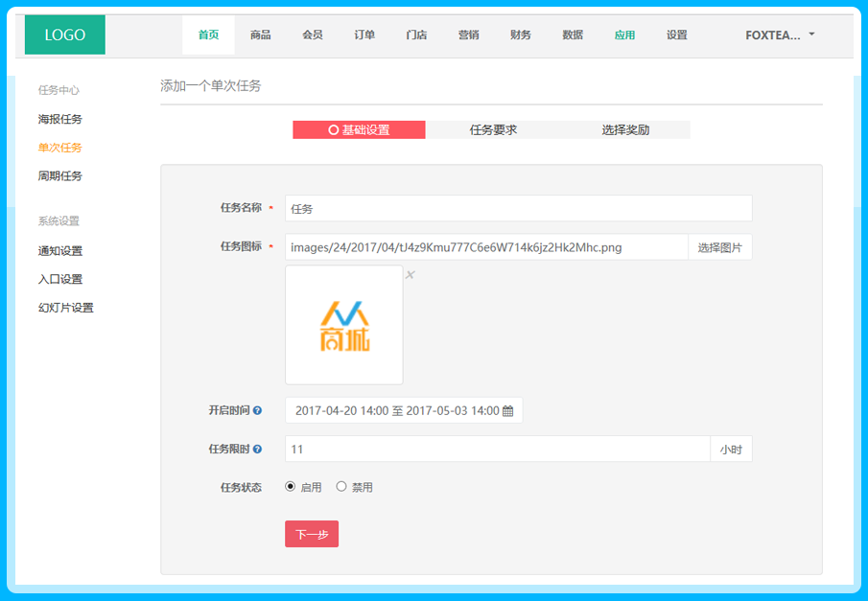Click the 任务名称 input field
868x601 pixels.
point(518,208)
